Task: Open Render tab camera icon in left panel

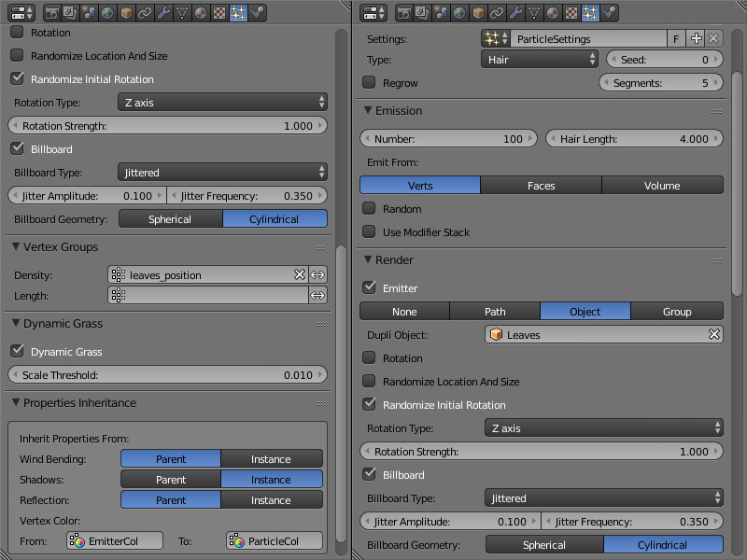Action: pyautogui.click(x=51, y=13)
